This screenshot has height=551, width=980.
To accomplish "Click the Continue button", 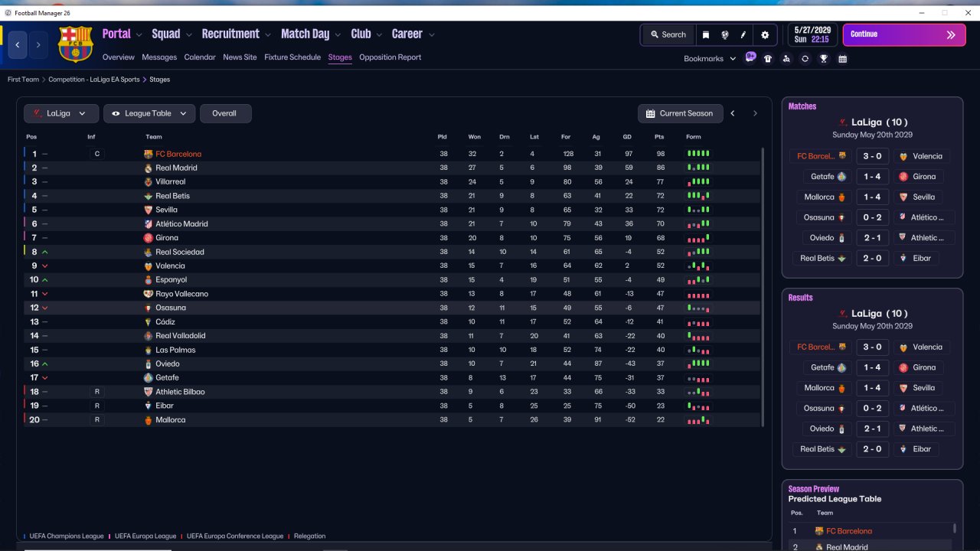I will pos(904,34).
